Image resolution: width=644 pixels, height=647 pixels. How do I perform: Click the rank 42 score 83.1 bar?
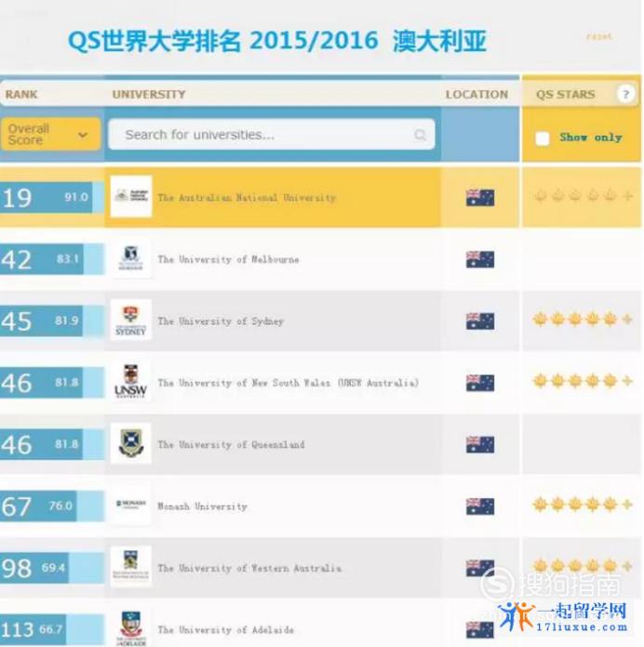click(x=52, y=260)
